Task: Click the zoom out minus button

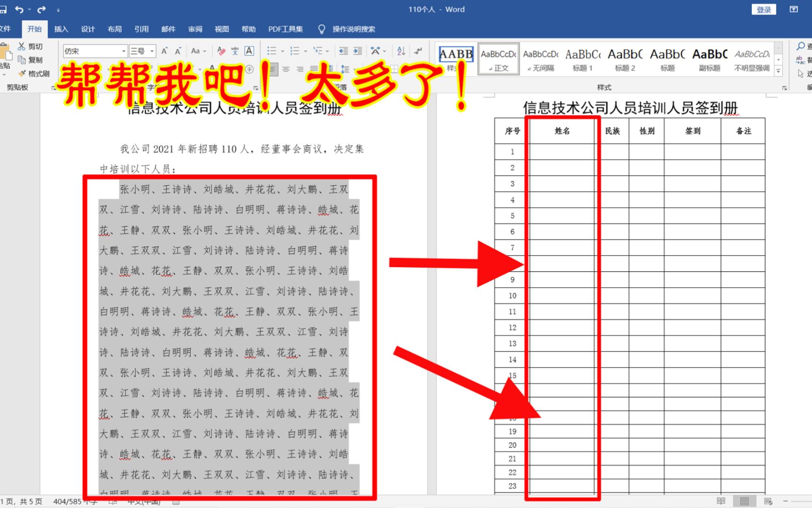Action: coord(785,501)
